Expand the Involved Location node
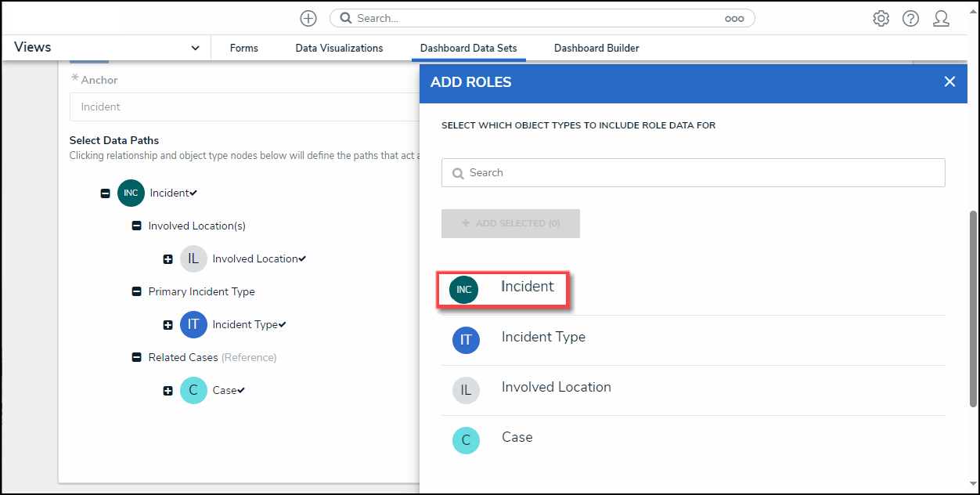 point(168,259)
